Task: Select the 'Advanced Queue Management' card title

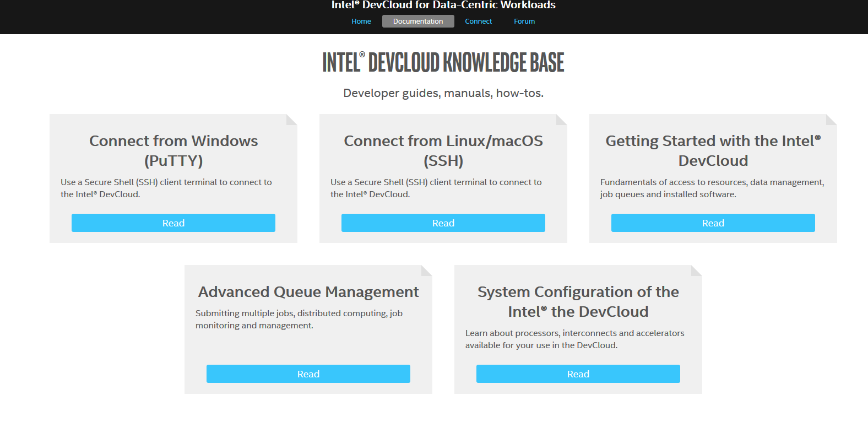Action: [308, 292]
